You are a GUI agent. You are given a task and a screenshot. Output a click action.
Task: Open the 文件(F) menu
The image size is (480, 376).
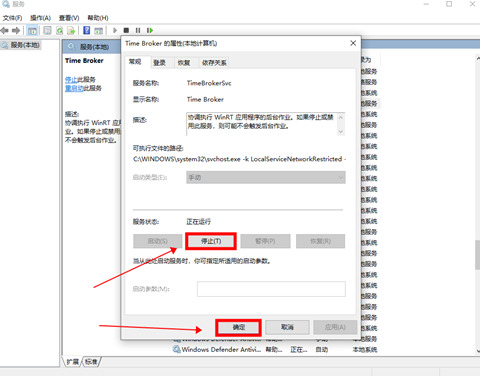(x=12, y=18)
